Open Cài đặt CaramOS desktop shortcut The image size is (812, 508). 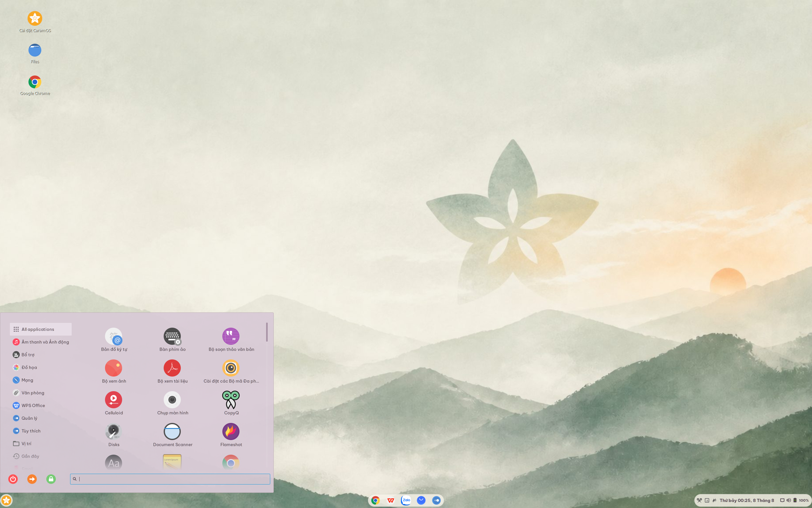(35, 22)
